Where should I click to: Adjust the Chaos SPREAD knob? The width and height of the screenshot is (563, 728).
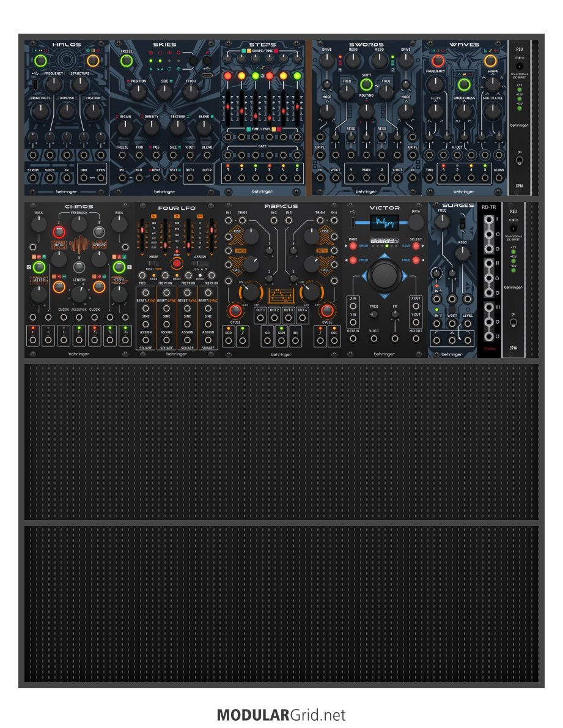coord(99,259)
